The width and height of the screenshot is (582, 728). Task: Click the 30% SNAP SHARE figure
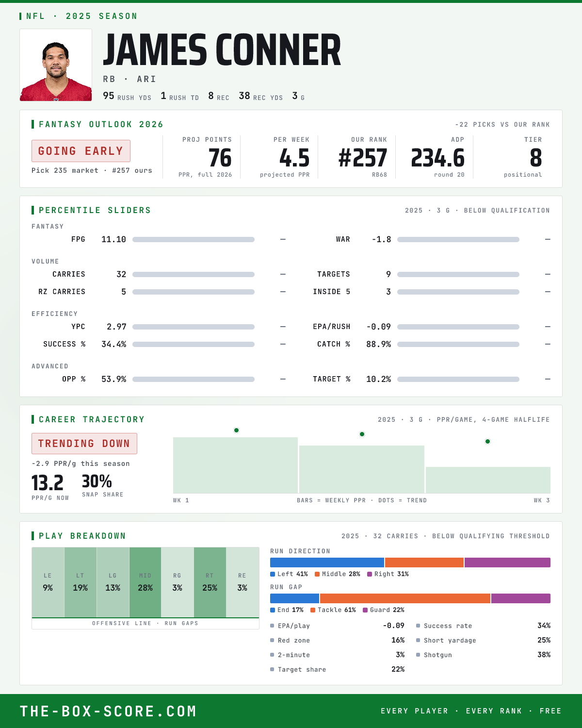tap(97, 481)
